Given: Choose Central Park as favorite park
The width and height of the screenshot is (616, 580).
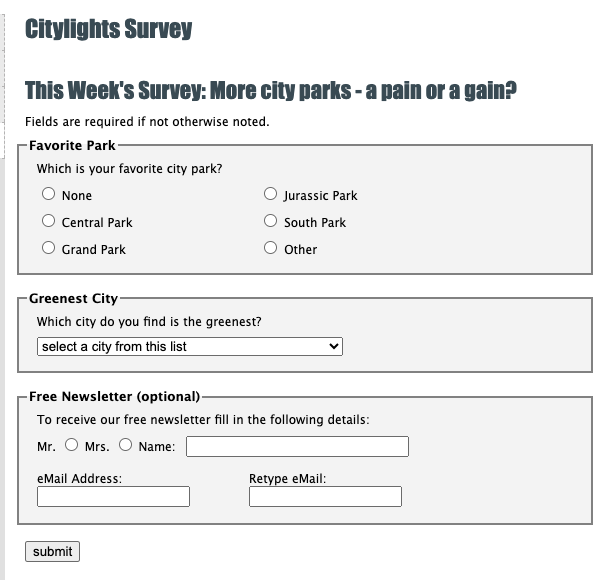Looking at the screenshot, I should 48,221.
